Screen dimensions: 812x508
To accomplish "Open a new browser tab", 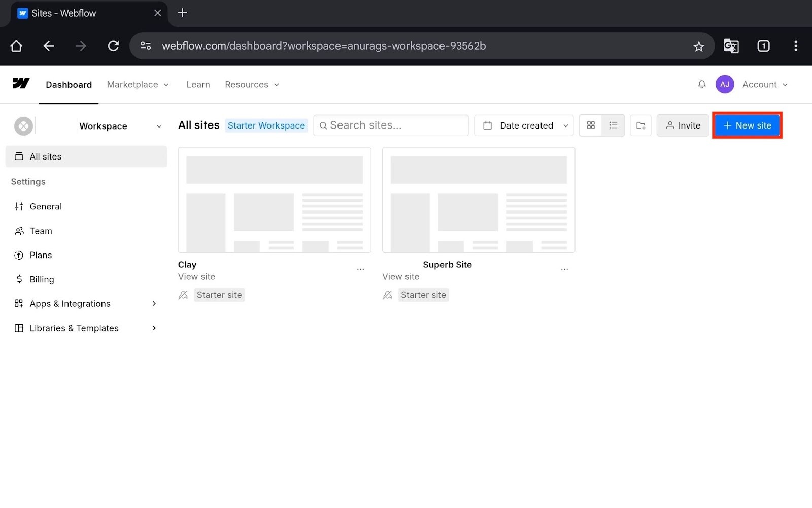I will 183,13.
